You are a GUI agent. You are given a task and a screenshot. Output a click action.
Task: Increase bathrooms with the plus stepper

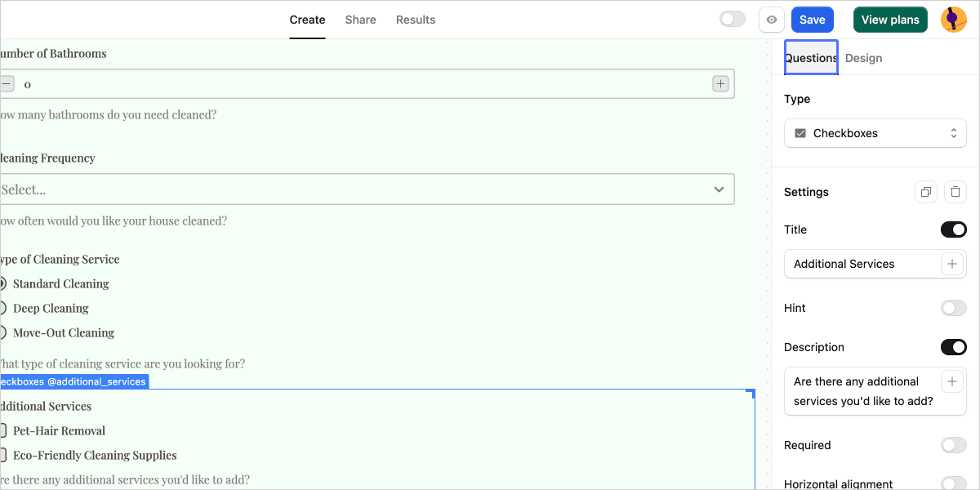(720, 83)
